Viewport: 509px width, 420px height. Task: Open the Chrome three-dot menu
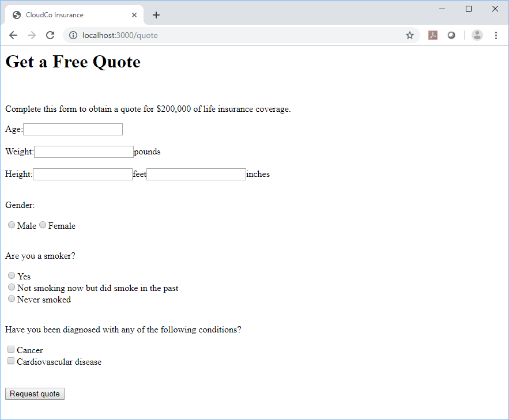pyautogui.click(x=496, y=35)
